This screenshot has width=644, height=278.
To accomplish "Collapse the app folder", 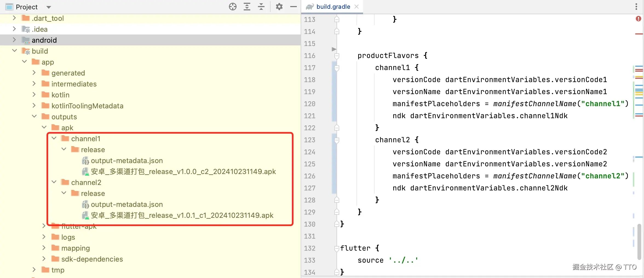I will pos(24,62).
